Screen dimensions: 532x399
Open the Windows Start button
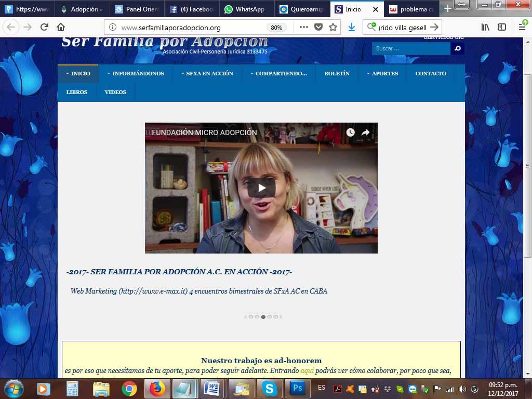14,389
